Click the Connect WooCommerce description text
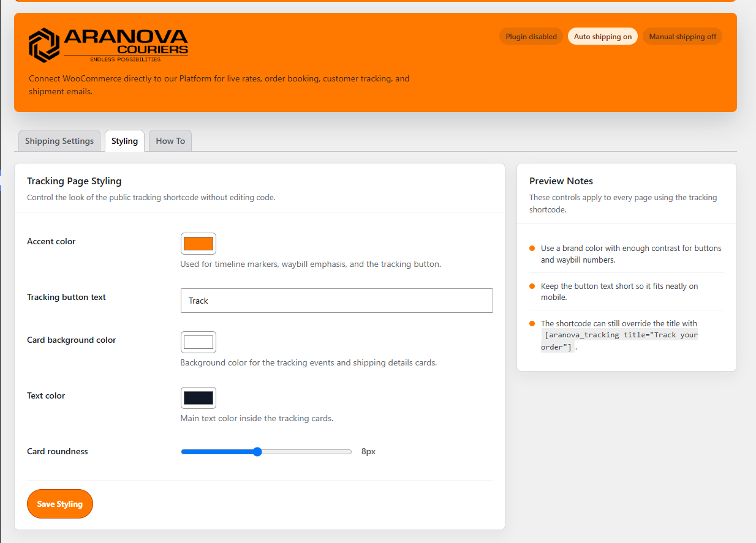Screen dimensions: 756x543 [219, 85]
